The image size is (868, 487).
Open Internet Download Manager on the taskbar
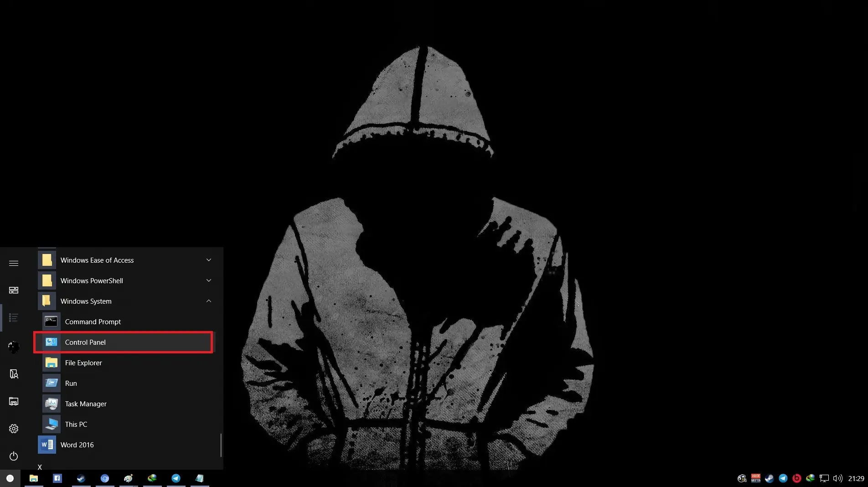coord(152,478)
